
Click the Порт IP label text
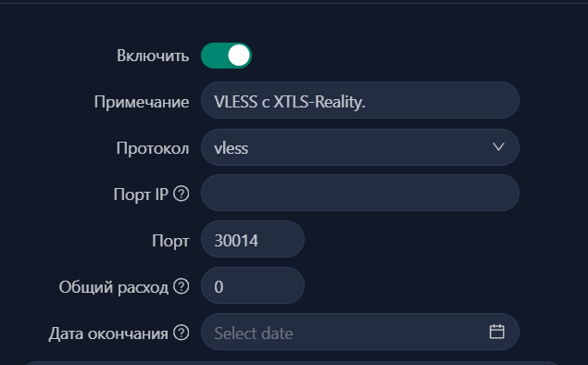pos(141,195)
